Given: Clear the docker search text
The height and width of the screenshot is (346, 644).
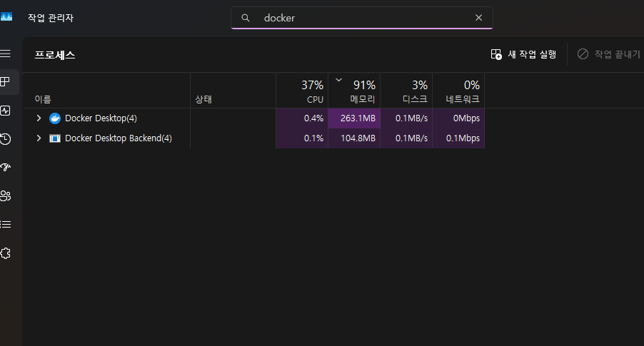Looking at the screenshot, I should (x=478, y=18).
